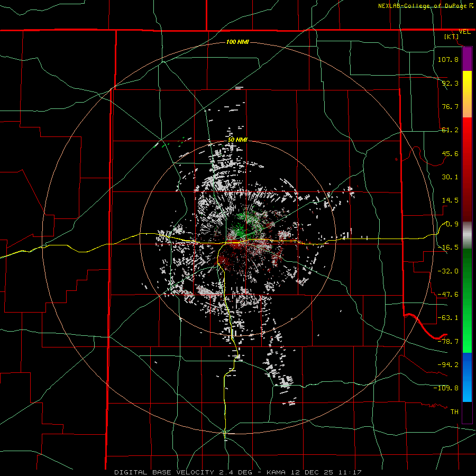Viewport: 476px width, 476px height.
Task: Click the 45.6 legend value
Action: pyautogui.click(x=450, y=153)
